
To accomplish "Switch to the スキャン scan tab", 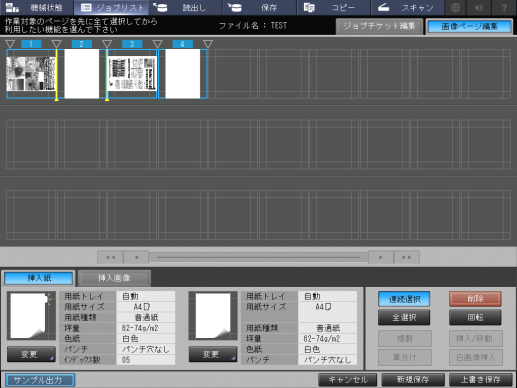I will (407, 7).
